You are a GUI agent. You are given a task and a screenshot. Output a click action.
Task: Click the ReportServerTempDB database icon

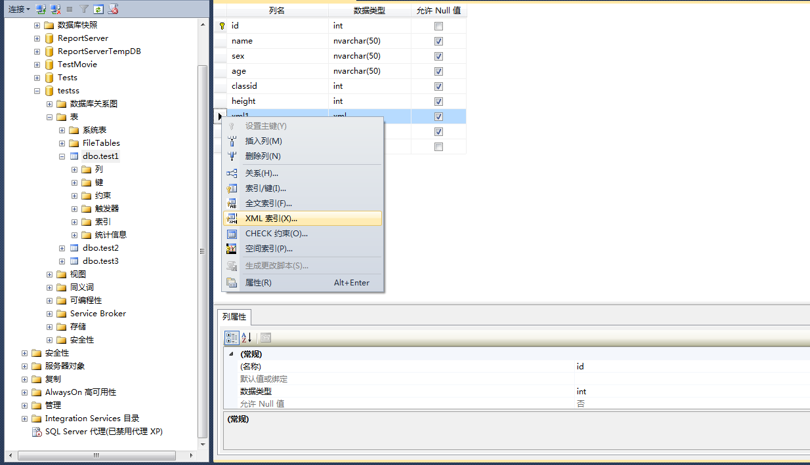pyautogui.click(x=49, y=51)
